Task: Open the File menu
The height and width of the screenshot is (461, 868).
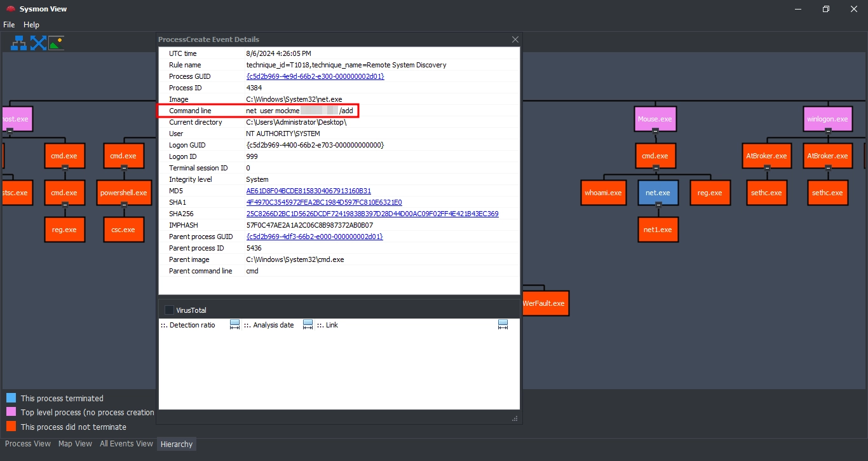Action: point(9,25)
